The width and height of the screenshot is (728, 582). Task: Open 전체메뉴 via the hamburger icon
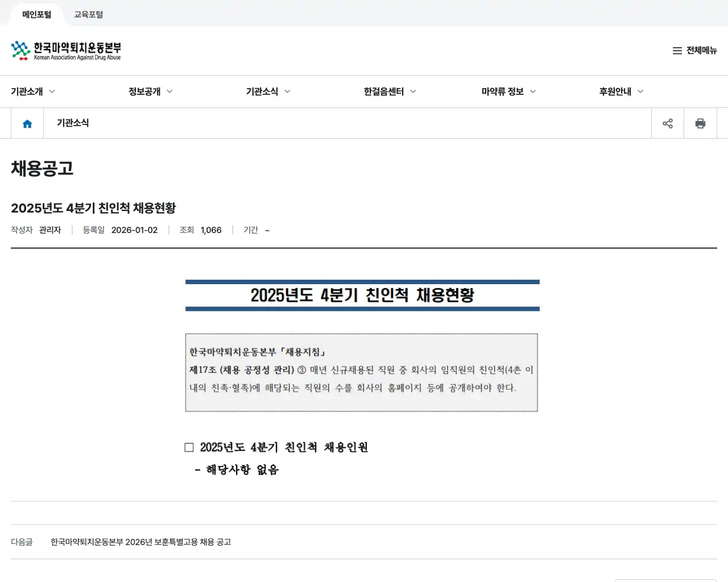point(677,51)
